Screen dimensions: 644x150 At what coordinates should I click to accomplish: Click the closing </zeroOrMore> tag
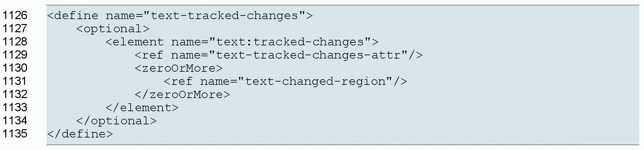tap(182, 95)
